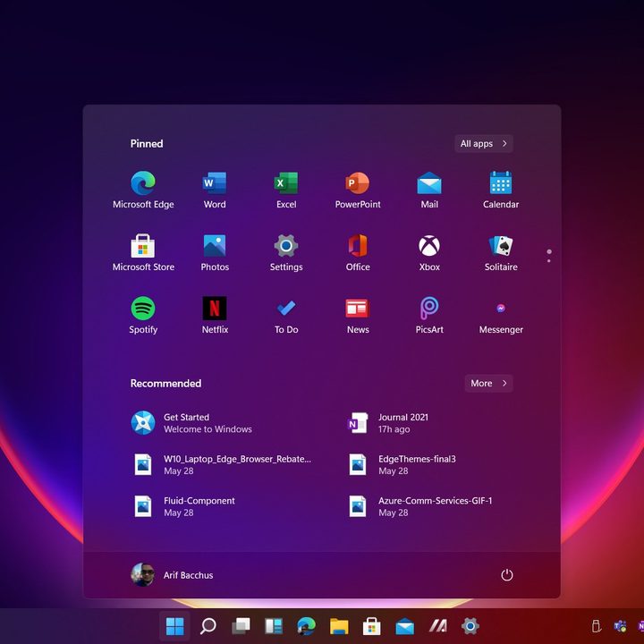
Task: Open the News app
Action: (x=358, y=315)
